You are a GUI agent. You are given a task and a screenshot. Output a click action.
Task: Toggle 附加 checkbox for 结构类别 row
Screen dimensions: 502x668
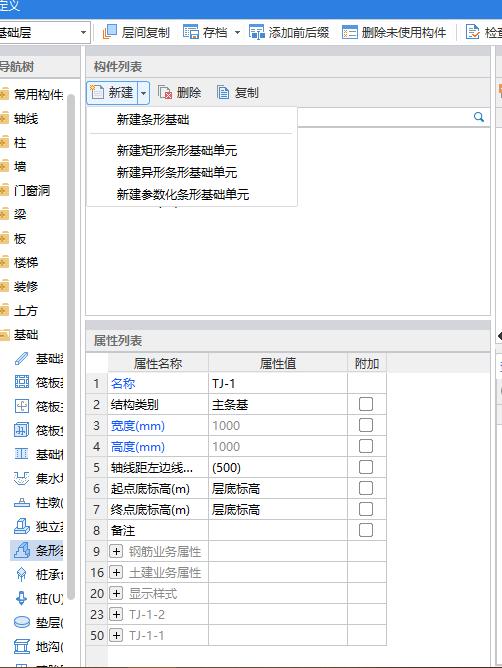[366, 404]
